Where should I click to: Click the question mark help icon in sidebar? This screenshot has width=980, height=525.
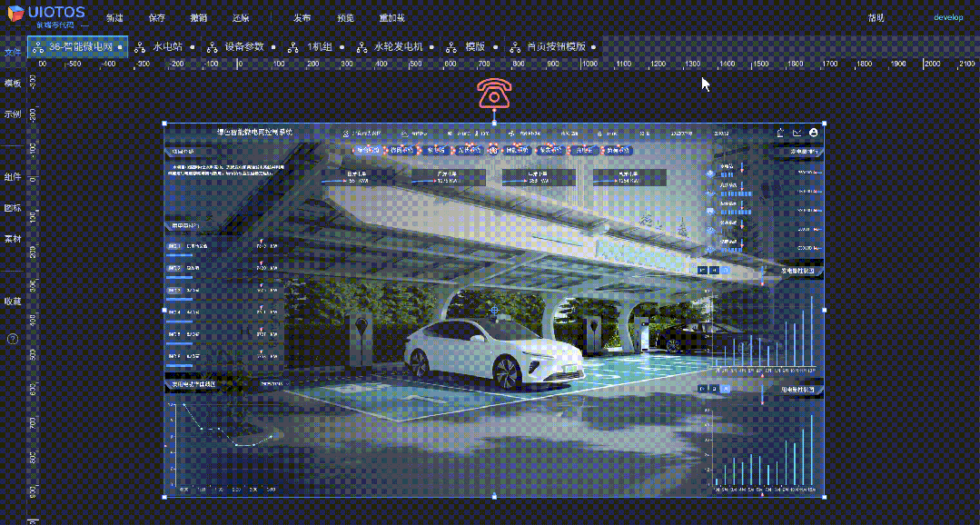tap(13, 339)
